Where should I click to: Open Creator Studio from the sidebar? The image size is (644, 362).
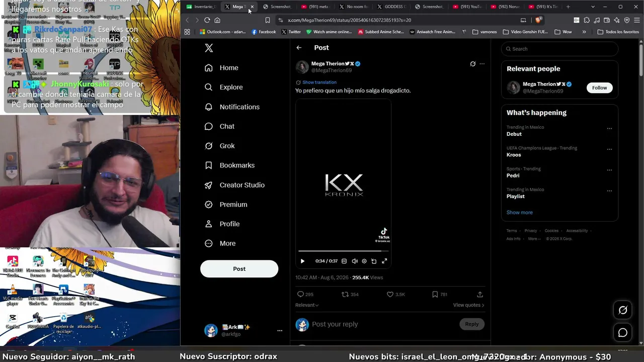(x=234, y=185)
